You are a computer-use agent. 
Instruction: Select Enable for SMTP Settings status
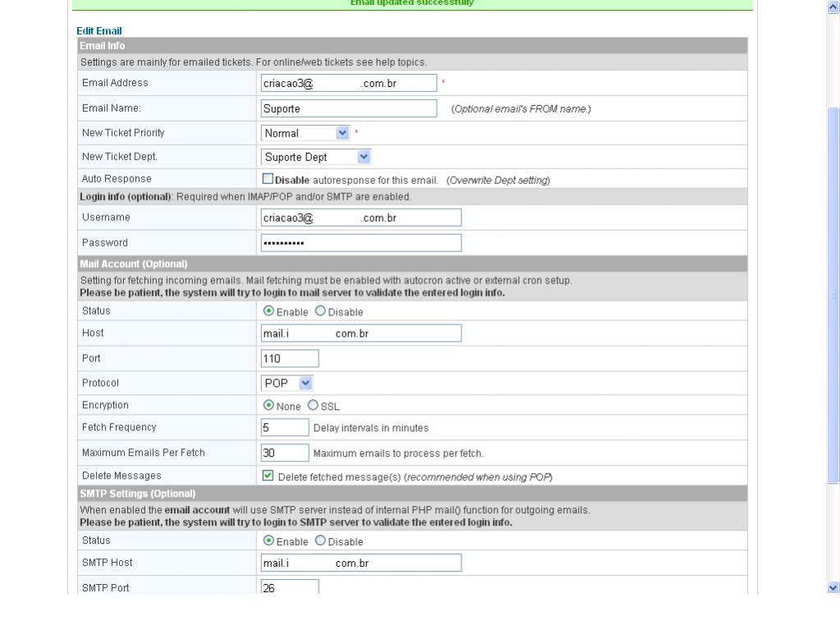269,541
